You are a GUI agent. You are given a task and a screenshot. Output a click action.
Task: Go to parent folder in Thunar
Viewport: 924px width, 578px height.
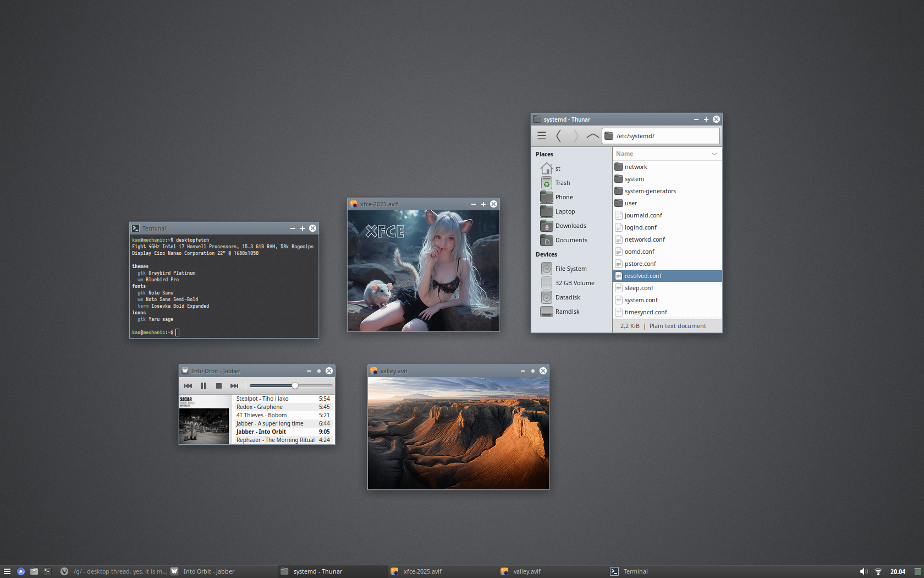tap(592, 135)
